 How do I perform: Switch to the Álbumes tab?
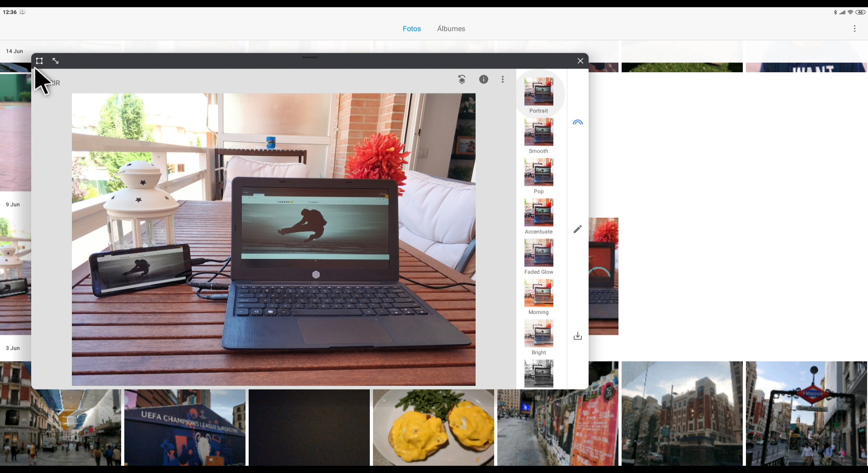point(451,28)
